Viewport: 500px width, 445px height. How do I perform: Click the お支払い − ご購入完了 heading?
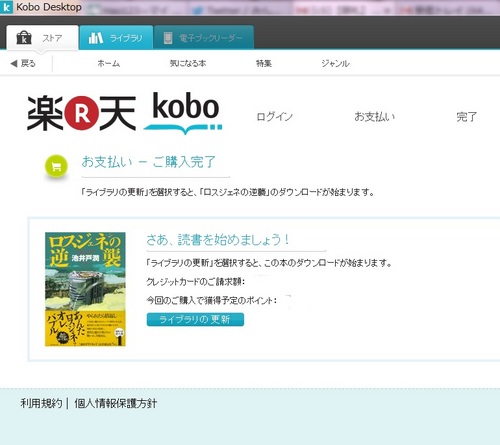point(149,162)
